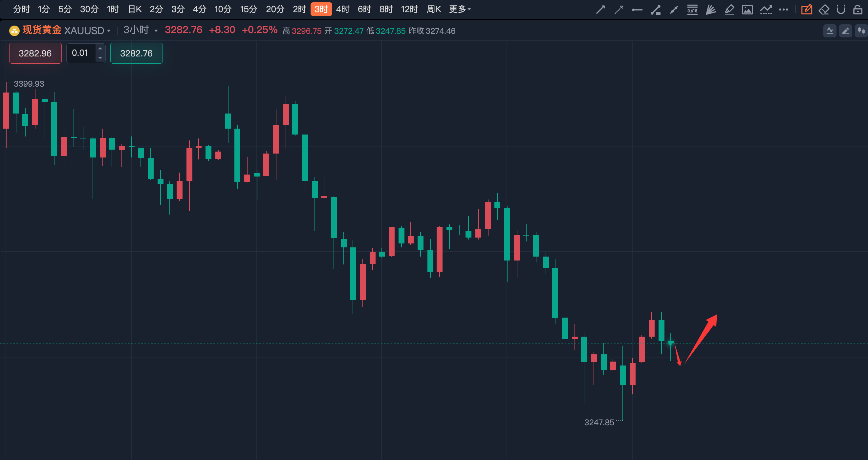Image resolution: width=868 pixels, height=460 pixels.
Task: Insert an image onto the chart
Action: coord(748,10)
